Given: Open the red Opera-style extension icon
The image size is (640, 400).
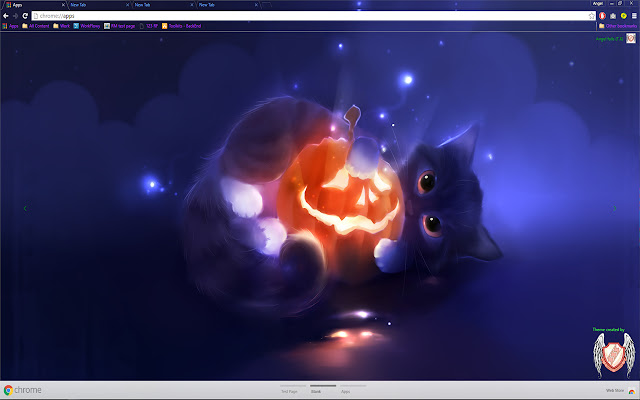Looking at the screenshot, I should click(x=602, y=16).
